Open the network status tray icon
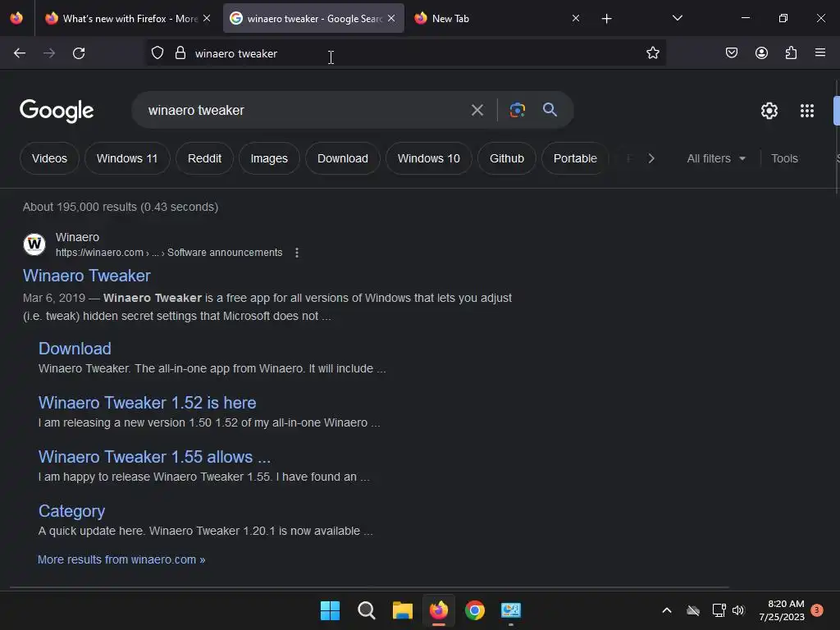This screenshot has height=630, width=840. coord(719,610)
